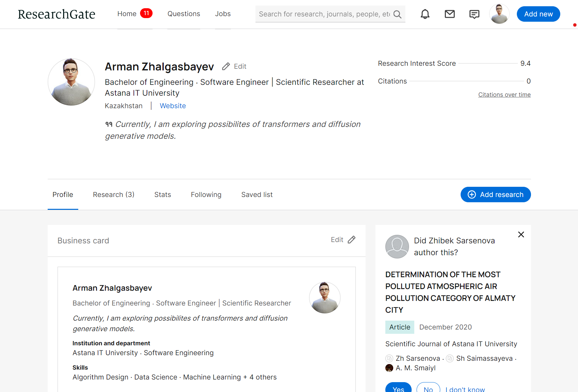Image resolution: width=578 pixels, height=392 pixels.
Task: Click Edit on the Business card
Action: [337, 240]
